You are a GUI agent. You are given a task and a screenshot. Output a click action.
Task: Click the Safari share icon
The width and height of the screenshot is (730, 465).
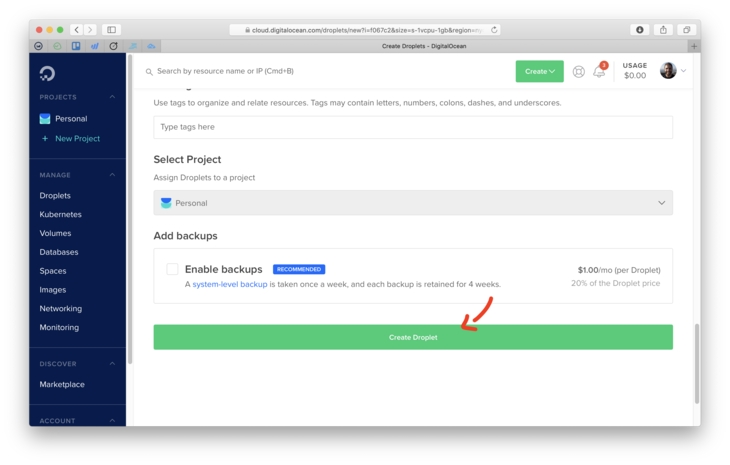coord(663,30)
